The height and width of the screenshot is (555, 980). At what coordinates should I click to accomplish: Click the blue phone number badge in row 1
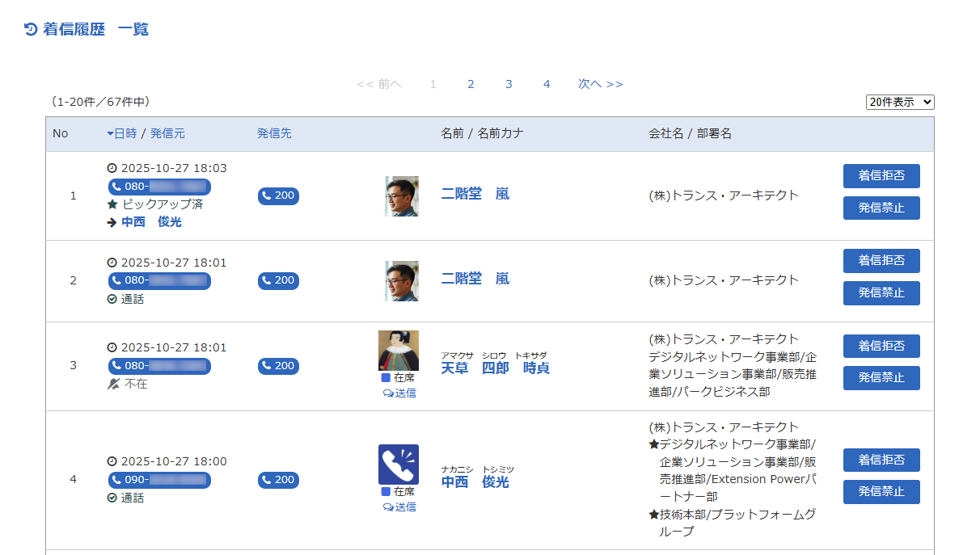point(159,187)
